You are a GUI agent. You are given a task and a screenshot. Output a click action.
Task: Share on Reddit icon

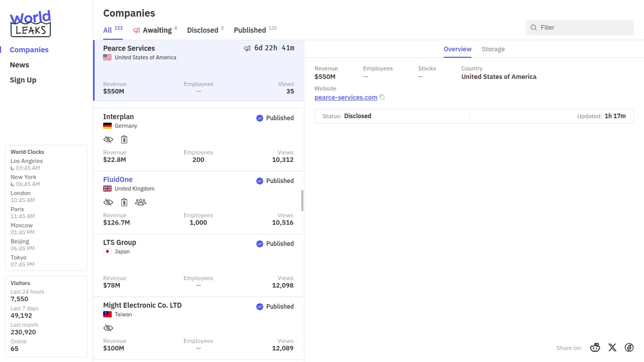[x=595, y=347]
